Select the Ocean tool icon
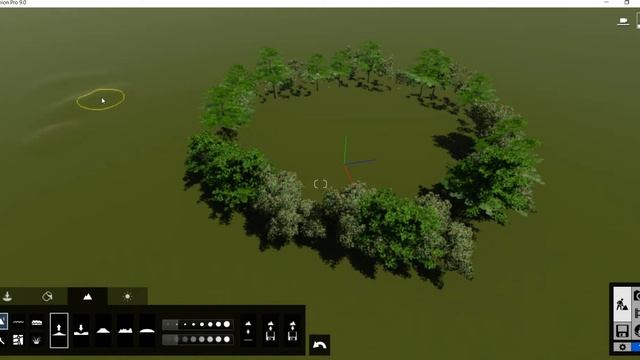This screenshot has height=360, width=640. 37,322
